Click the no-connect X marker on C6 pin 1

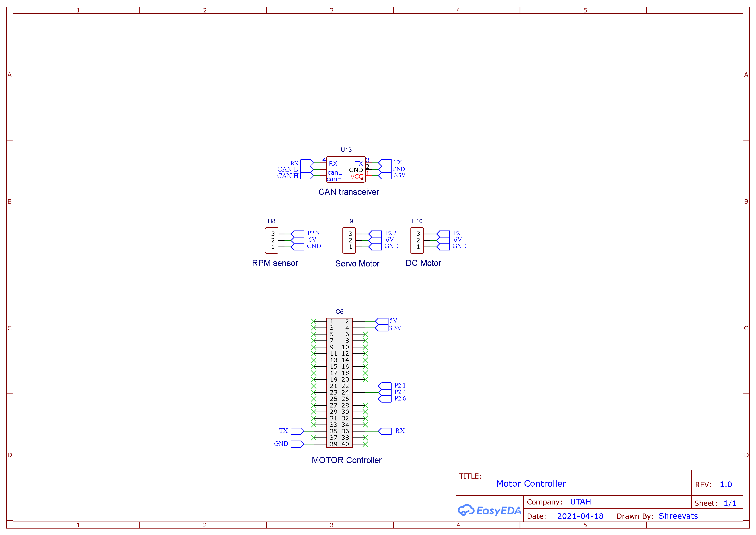pyautogui.click(x=313, y=321)
